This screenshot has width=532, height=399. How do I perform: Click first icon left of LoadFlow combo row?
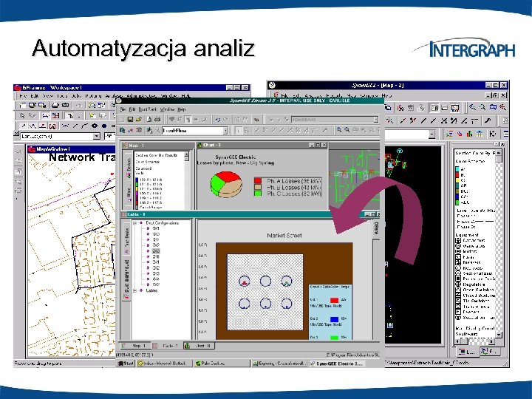(x=123, y=130)
